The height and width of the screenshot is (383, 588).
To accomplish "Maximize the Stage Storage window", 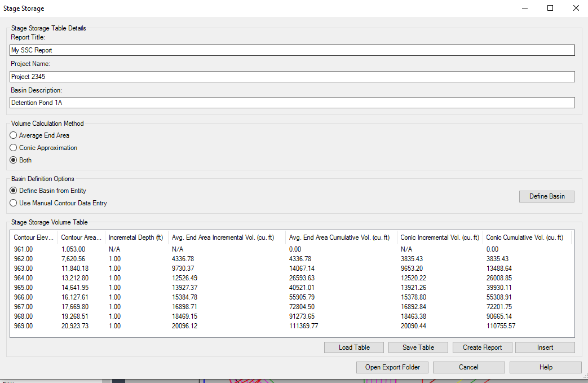I will coord(550,8).
